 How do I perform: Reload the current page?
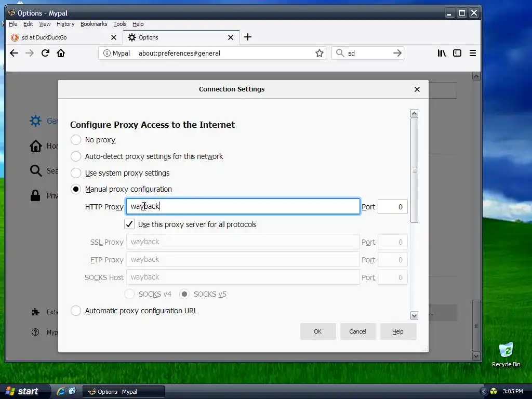[x=45, y=53]
